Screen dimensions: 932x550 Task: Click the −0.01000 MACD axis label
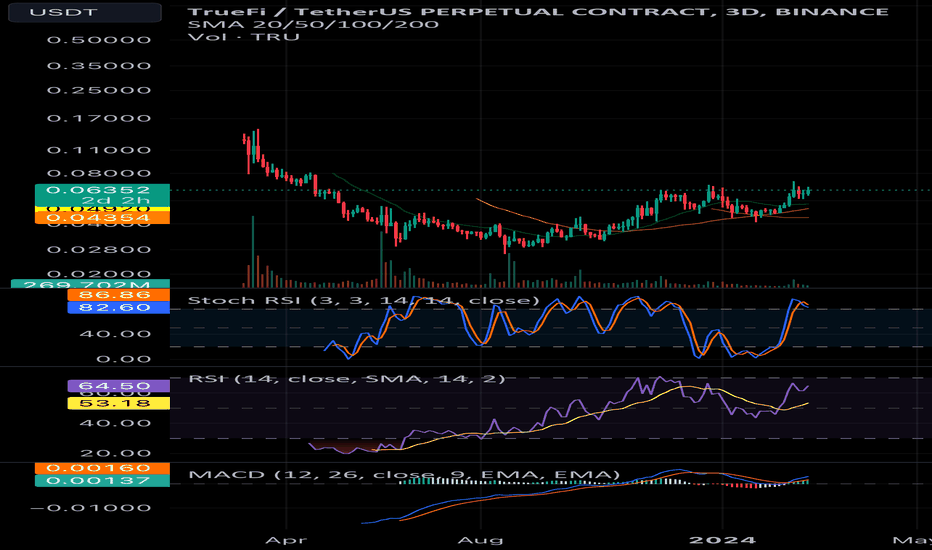pyautogui.click(x=90, y=508)
